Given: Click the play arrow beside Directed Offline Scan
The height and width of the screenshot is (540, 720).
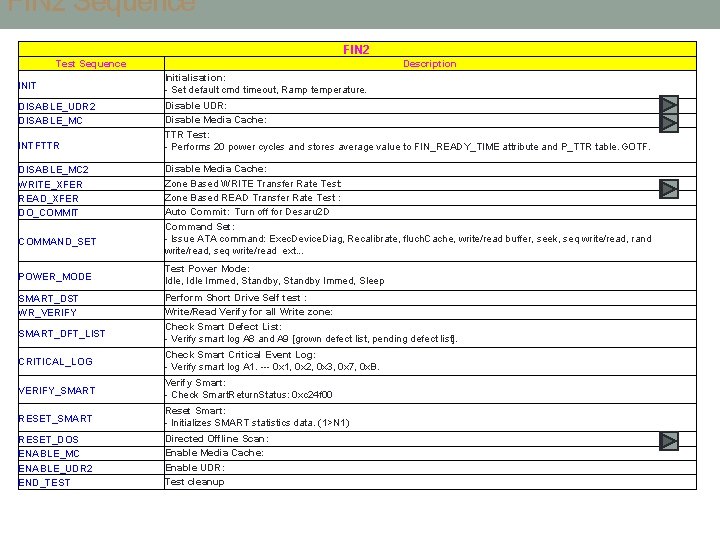Looking at the screenshot, I should (669, 441).
